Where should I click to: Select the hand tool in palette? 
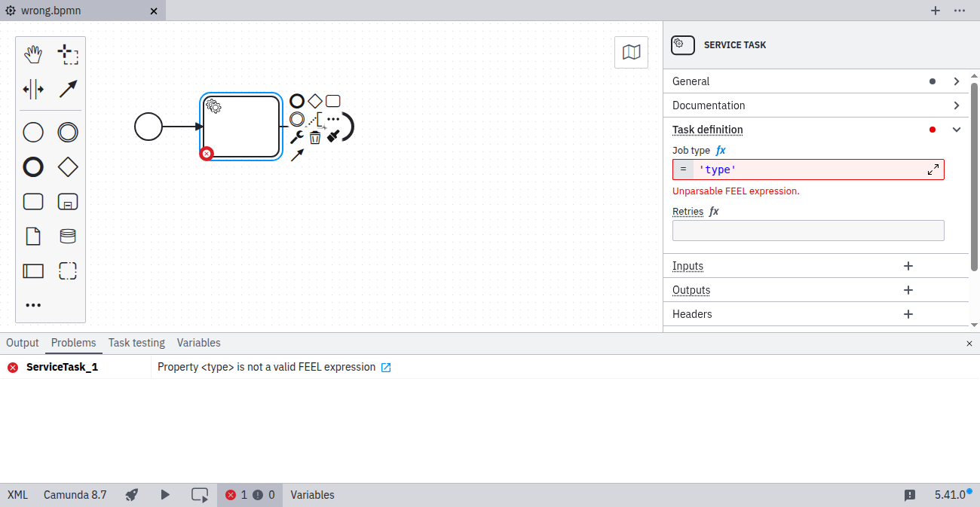click(x=33, y=54)
